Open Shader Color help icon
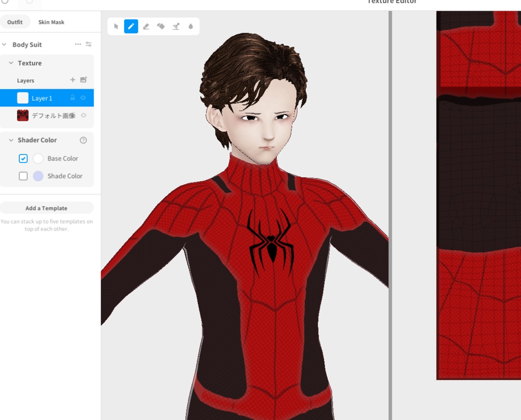 [83, 141]
